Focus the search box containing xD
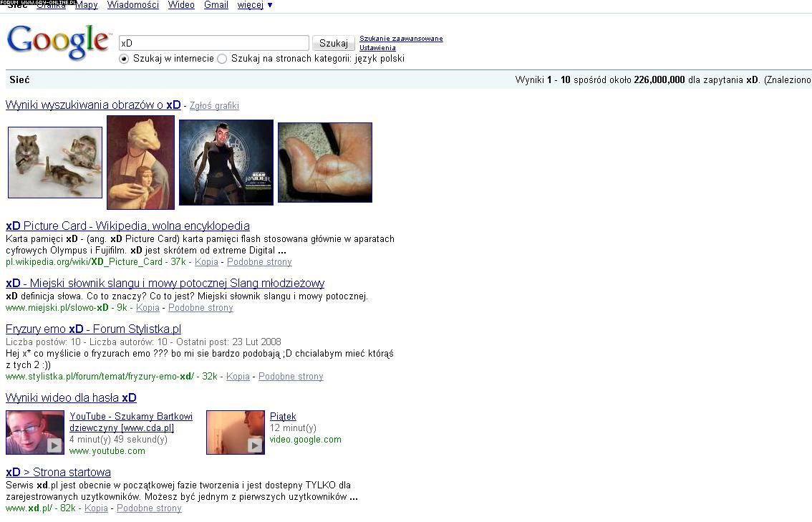 (214, 43)
